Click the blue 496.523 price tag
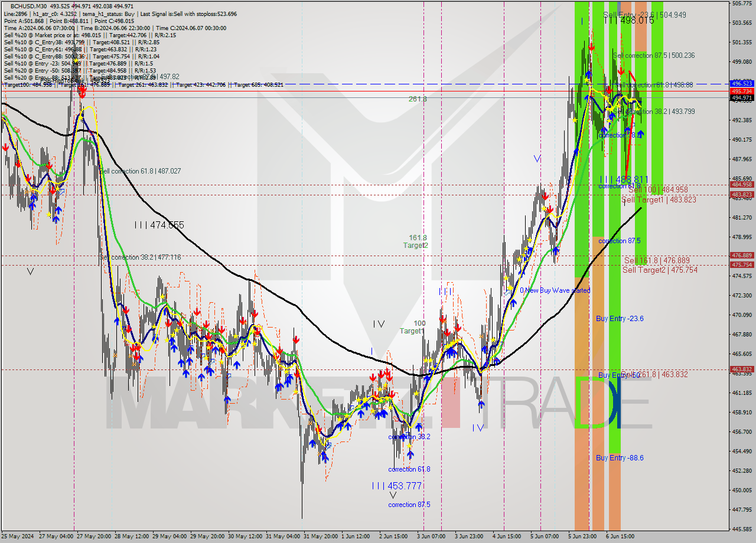The height and width of the screenshot is (543, 756). 742,84
